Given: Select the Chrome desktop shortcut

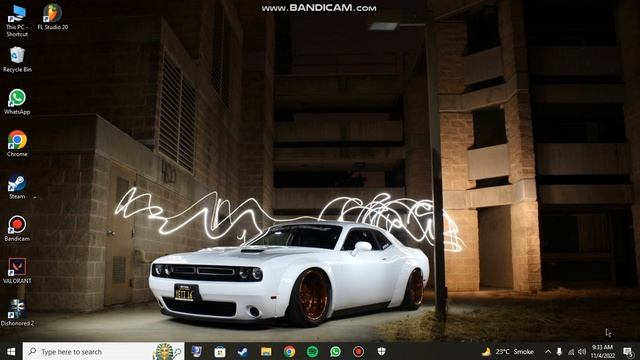Looking at the screenshot, I should pyautogui.click(x=17, y=144).
